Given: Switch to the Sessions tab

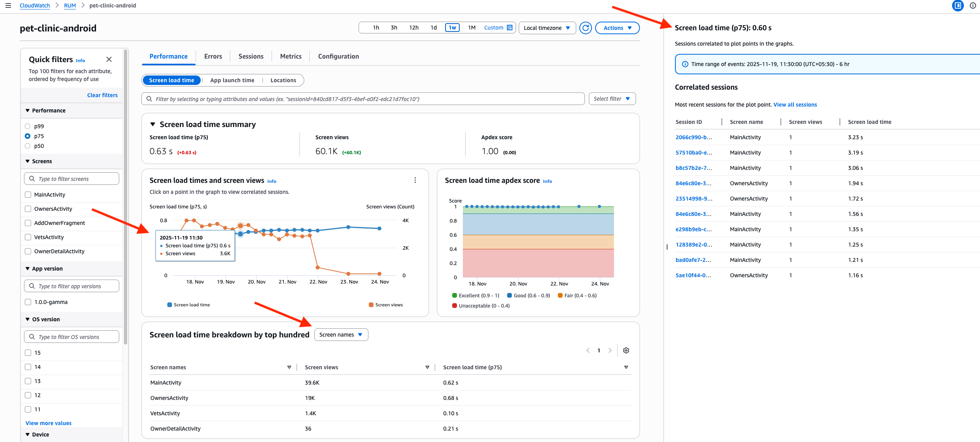Looking at the screenshot, I should pos(251,56).
